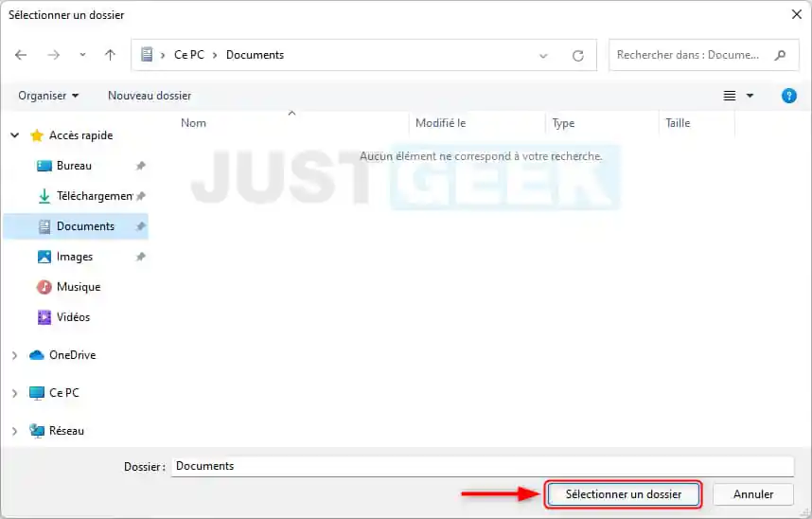The image size is (812, 519).
Task: Open view options dropdown arrow
Action: (750, 96)
